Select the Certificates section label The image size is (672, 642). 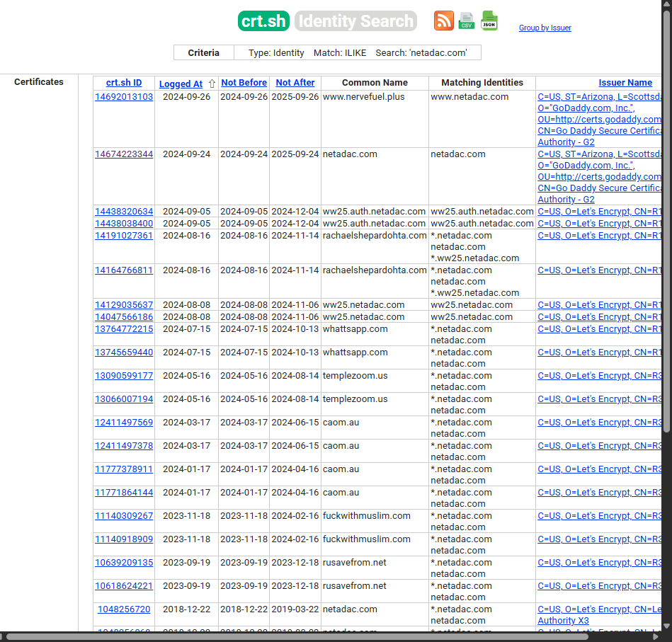pyautogui.click(x=38, y=82)
